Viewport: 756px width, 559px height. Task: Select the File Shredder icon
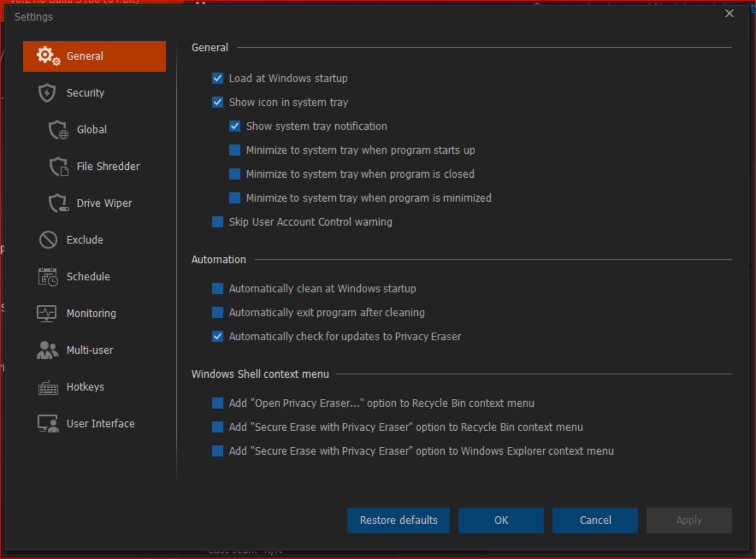[58, 166]
